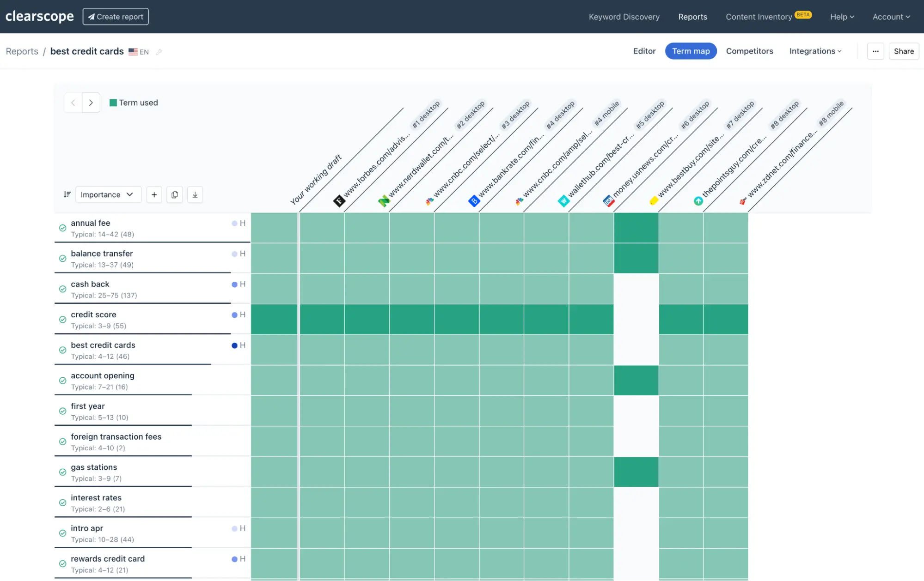Open the three-dots more options menu

pos(875,51)
